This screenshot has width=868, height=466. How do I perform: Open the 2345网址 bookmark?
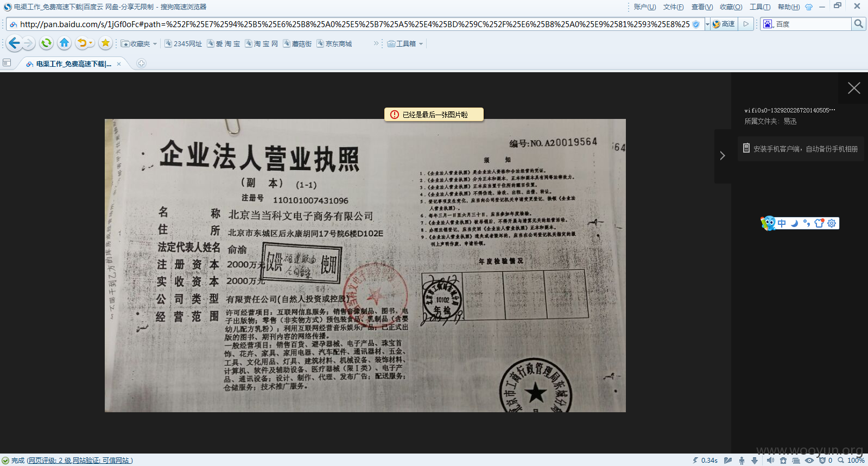[183, 44]
